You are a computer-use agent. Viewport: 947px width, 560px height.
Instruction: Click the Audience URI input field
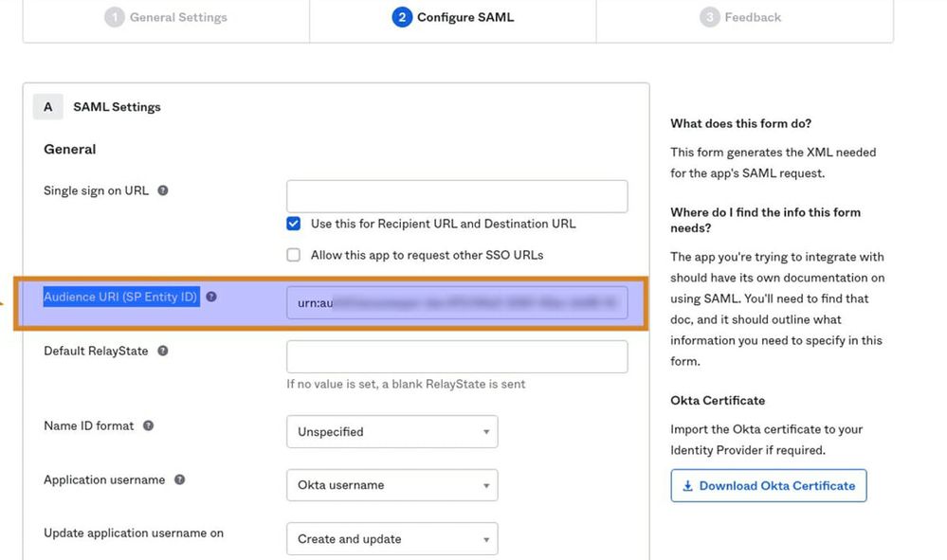tap(457, 303)
